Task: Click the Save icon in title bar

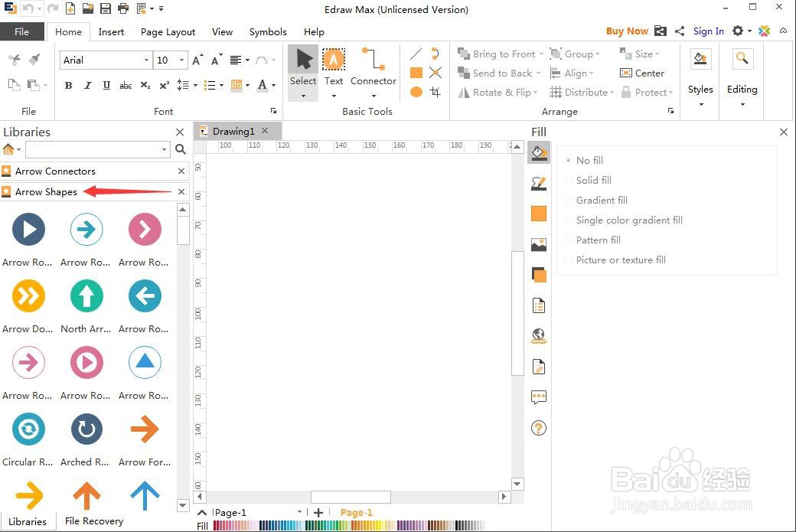Action: 105,8
